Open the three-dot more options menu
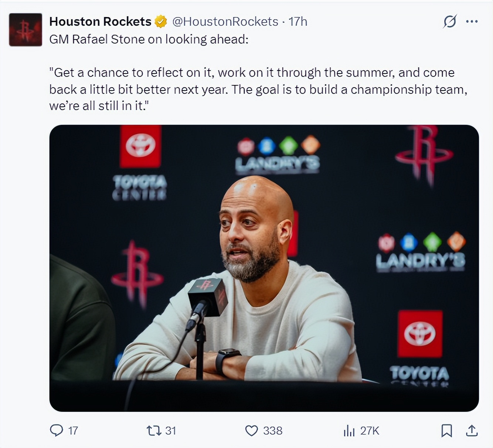493x448 pixels. click(x=472, y=21)
